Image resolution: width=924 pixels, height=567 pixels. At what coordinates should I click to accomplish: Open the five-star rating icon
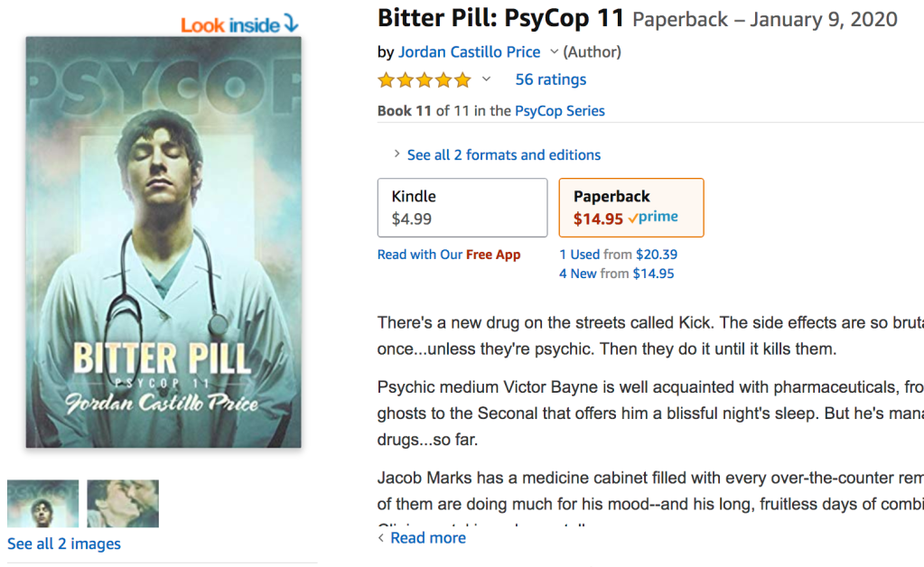click(425, 79)
